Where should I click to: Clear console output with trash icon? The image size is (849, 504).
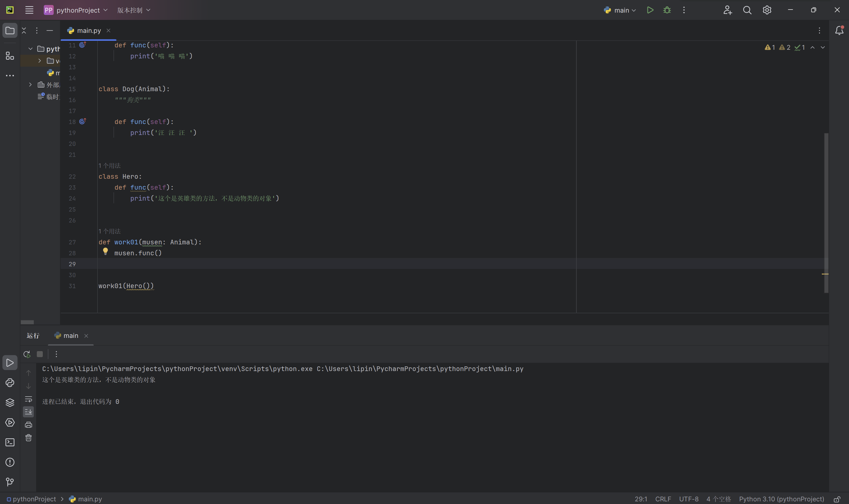29,438
